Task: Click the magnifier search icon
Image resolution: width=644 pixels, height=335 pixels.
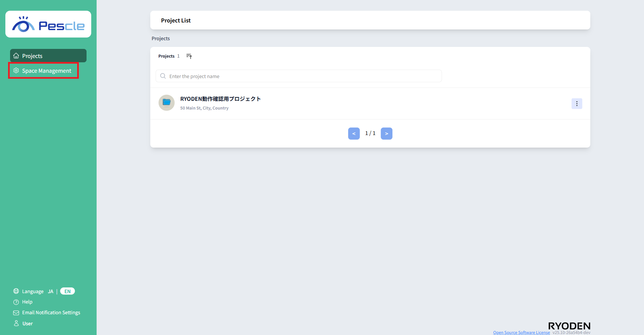Action: point(163,76)
